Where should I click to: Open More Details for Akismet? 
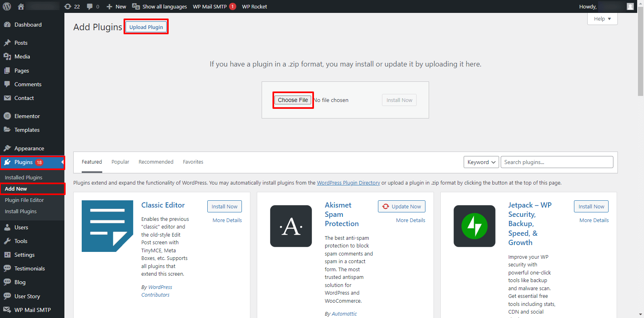[x=411, y=220]
